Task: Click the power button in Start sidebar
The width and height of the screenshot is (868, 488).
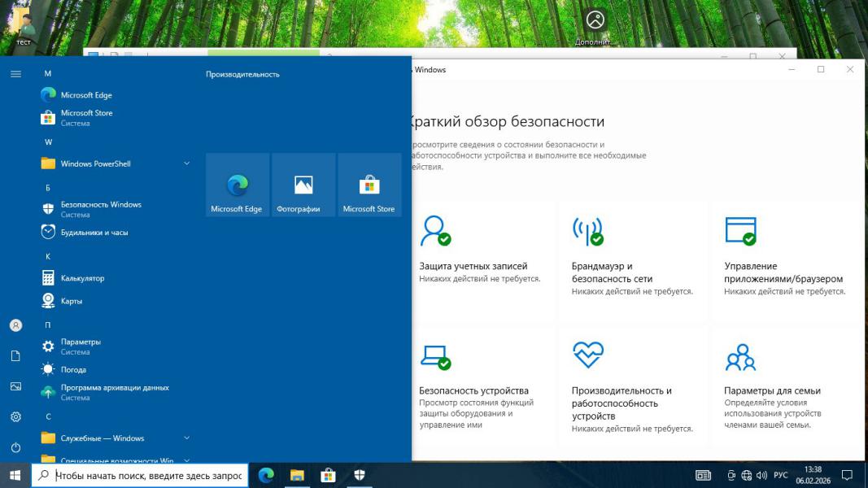Action: [15, 448]
